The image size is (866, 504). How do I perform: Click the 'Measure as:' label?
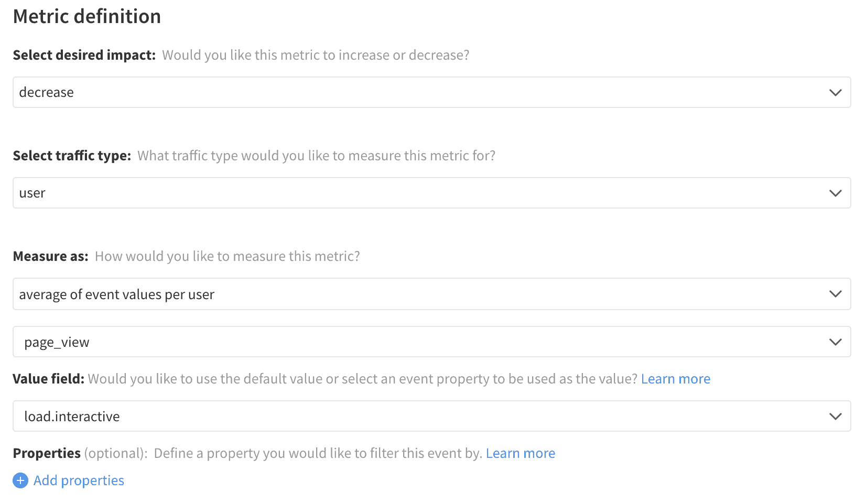51,256
